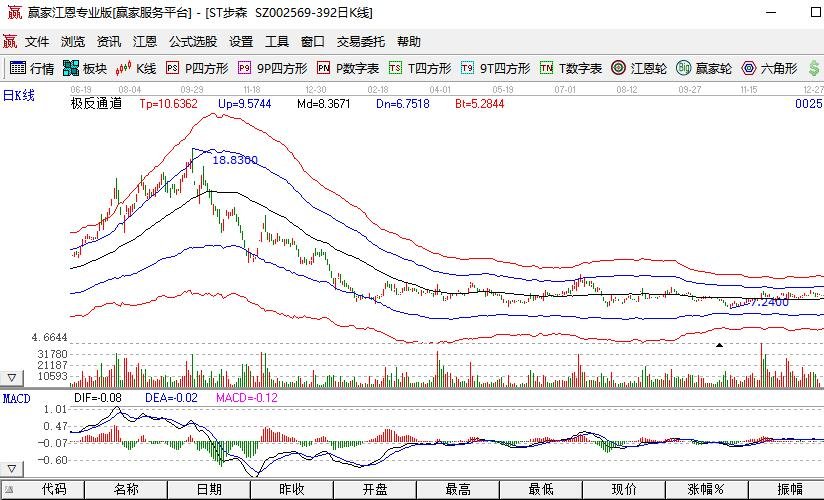This screenshot has height=500, width=824.
Task: Click the 31780 volume axis value
Action: click(53, 354)
